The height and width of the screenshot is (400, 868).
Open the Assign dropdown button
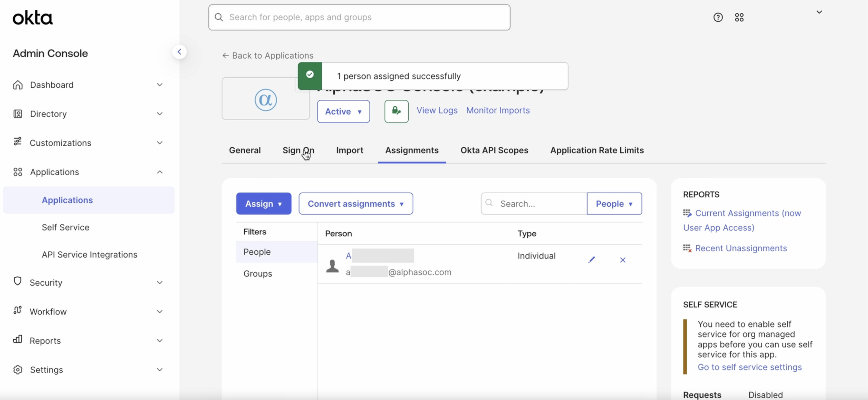(263, 204)
